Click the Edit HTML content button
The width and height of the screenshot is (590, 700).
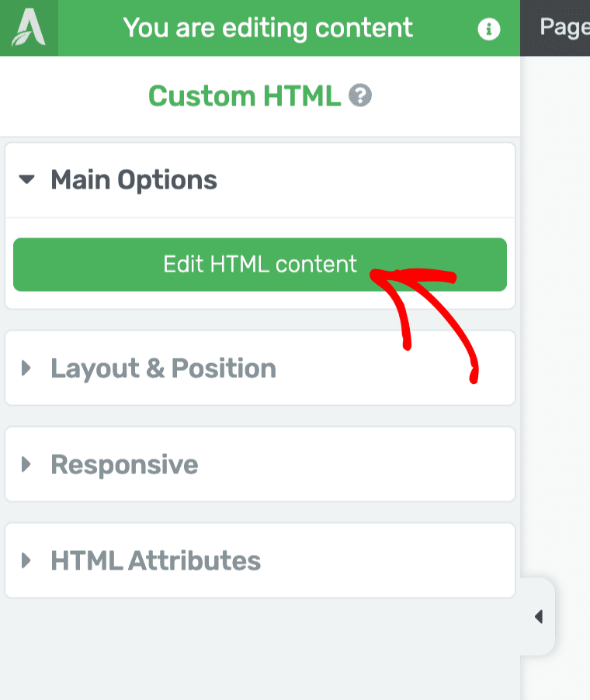point(260,265)
